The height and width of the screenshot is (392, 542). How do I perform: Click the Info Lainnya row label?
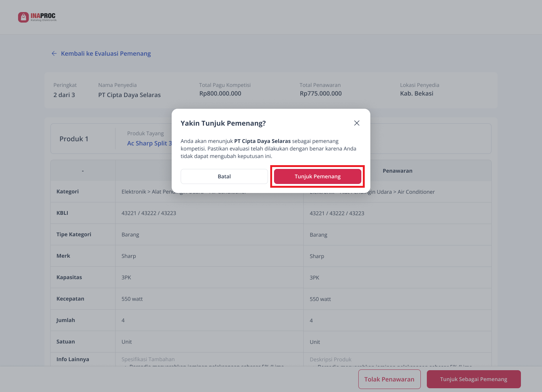point(73,359)
